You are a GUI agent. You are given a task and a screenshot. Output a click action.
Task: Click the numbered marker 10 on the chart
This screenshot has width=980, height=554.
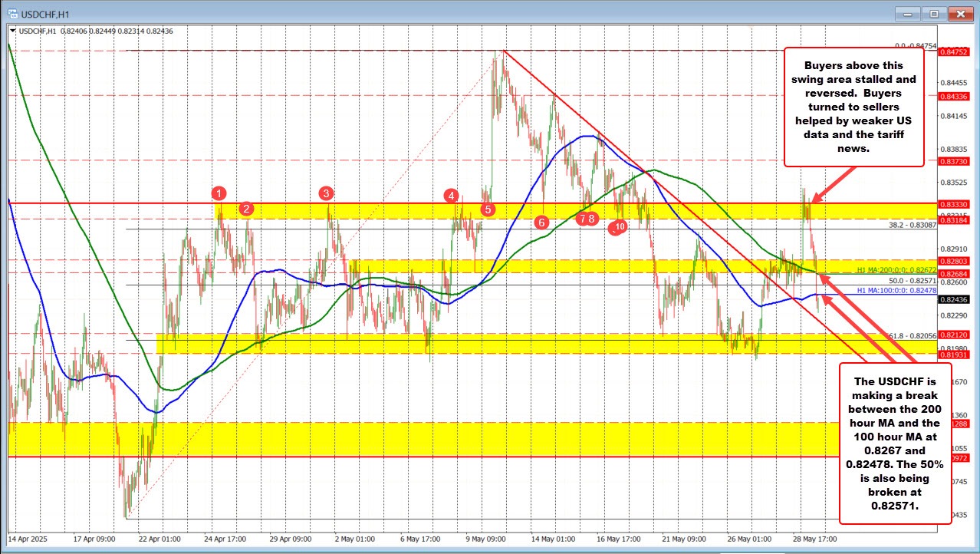tap(617, 226)
